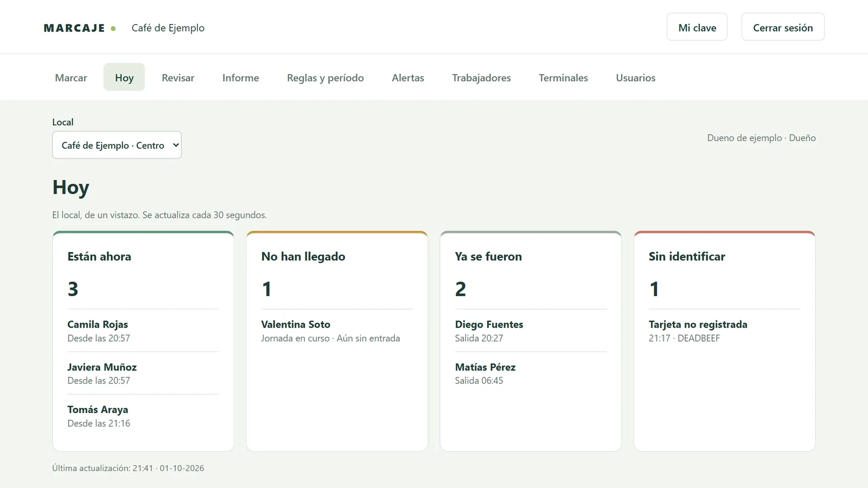Select Diego Fuentes entry
This screenshot has height=488, width=868.
489,324
